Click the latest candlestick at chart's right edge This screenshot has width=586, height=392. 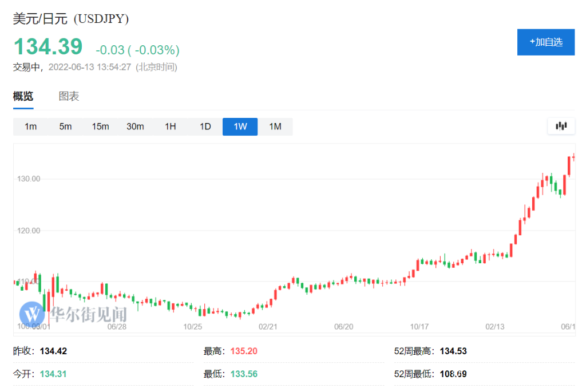coord(573,157)
